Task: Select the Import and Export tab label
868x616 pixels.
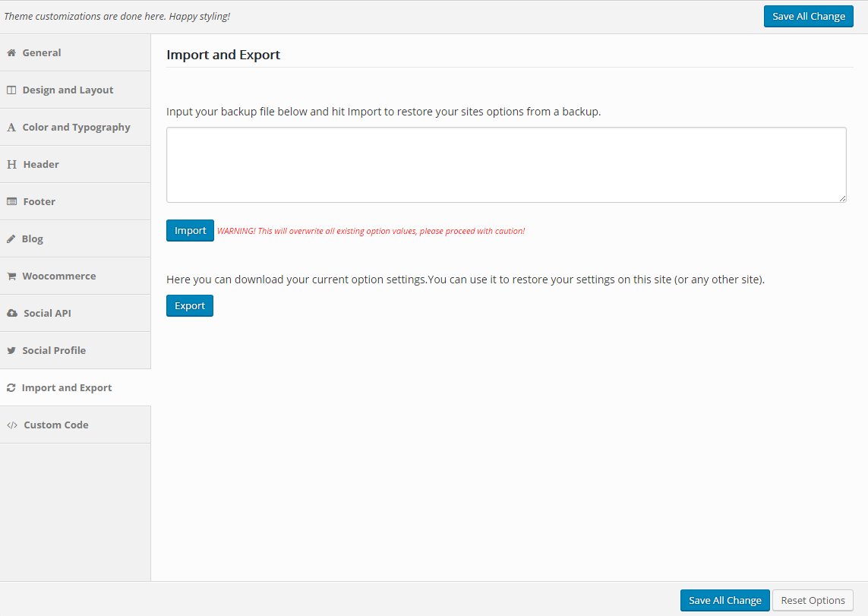Action: coord(67,388)
